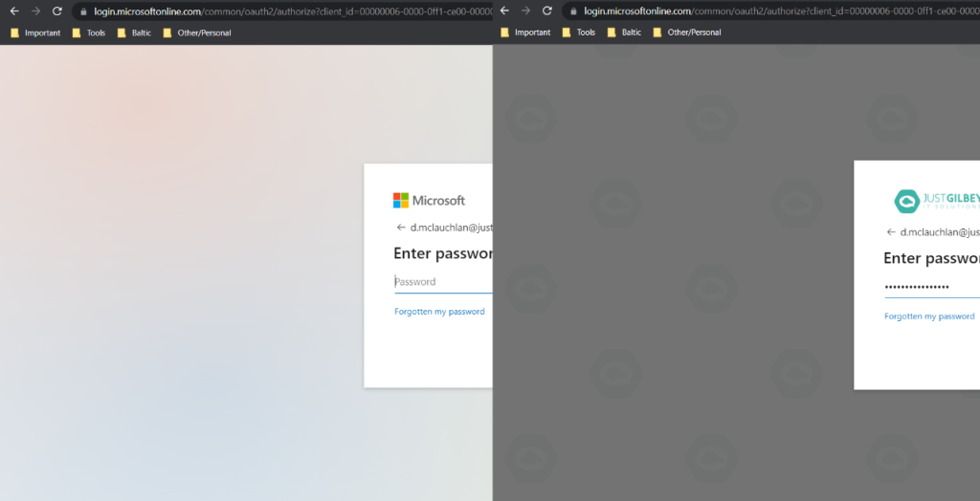Click the Just Gilbey logo on the right sign-in card
The width and height of the screenshot is (980, 501).
click(x=937, y=201)
